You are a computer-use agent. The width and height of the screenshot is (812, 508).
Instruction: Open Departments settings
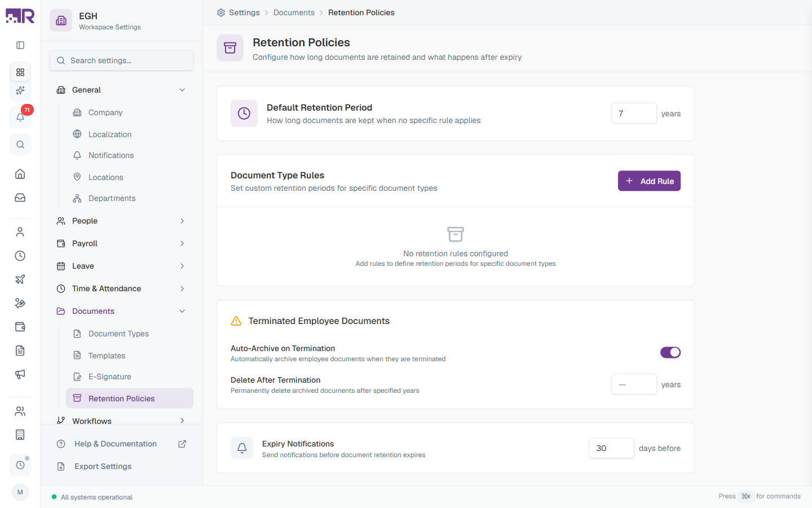tap(130, 198)
